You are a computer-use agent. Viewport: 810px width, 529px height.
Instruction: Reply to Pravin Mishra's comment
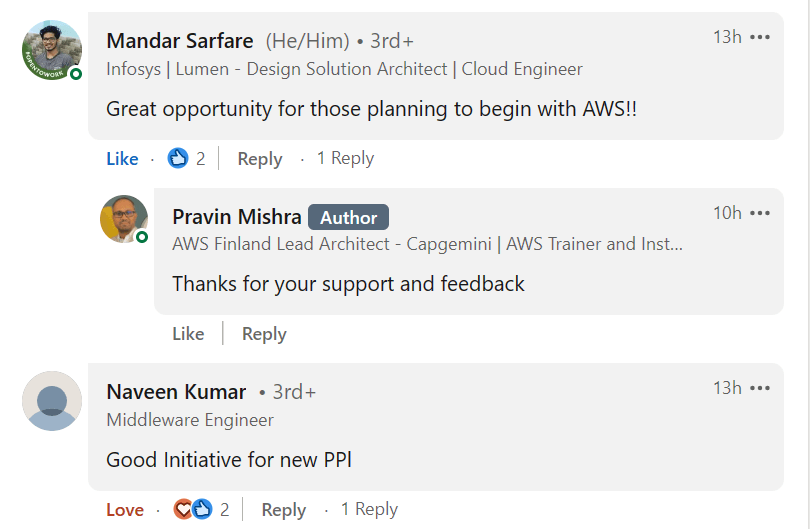click(264, 334)
